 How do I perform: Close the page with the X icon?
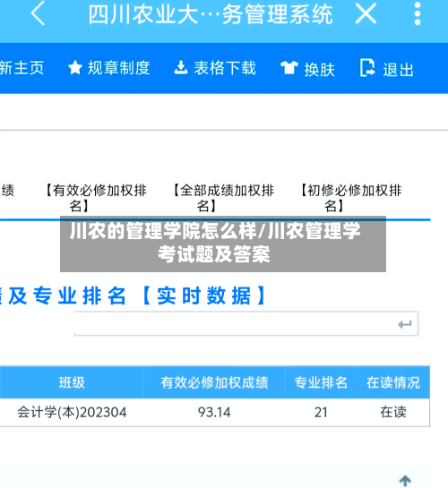[366, 13]
